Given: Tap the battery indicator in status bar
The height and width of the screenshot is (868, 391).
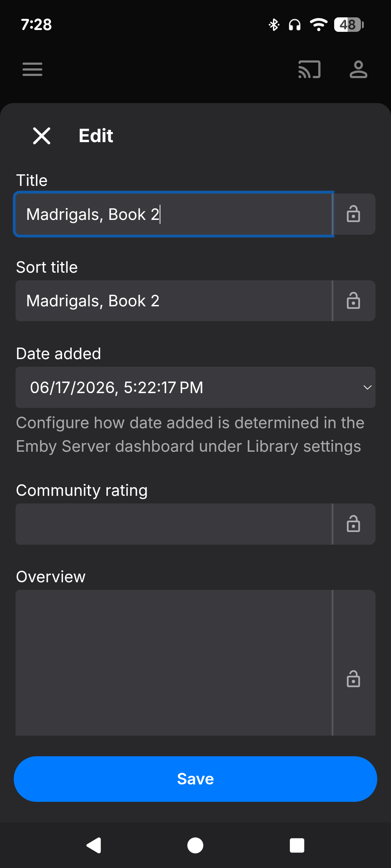Looking at the screenshot, I should [349, 25].
